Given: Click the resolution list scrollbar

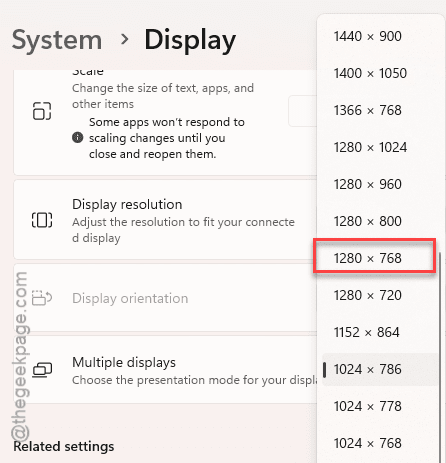Looking at the screenshot, I should [x=440, y=357].
